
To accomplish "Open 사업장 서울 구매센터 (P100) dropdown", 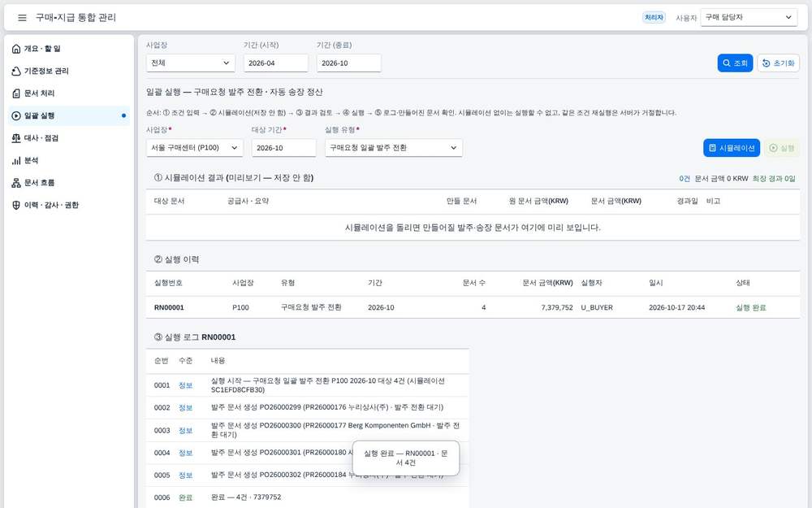I will [x=195, y=148].
